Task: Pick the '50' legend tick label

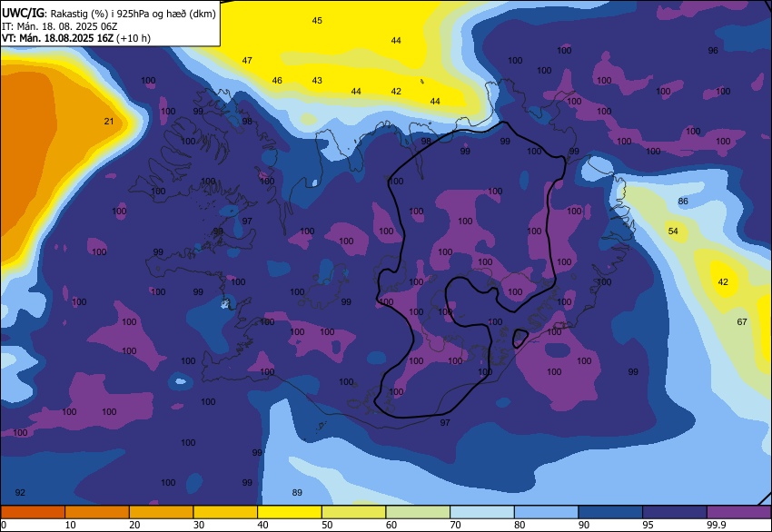Action: [327, 525]
